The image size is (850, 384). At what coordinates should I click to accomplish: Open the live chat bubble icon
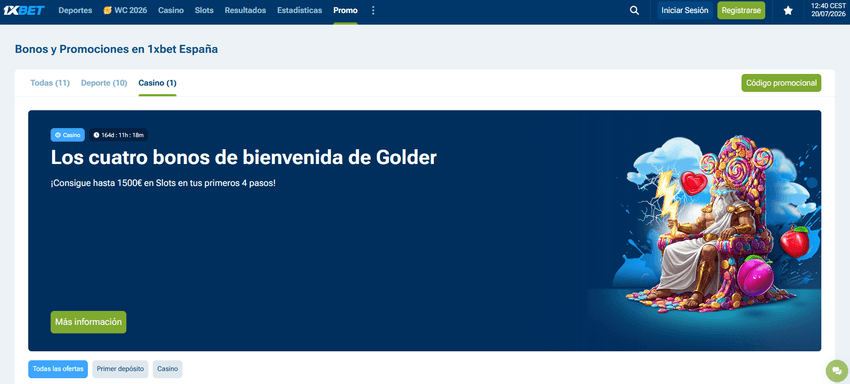tap(836, 372)
